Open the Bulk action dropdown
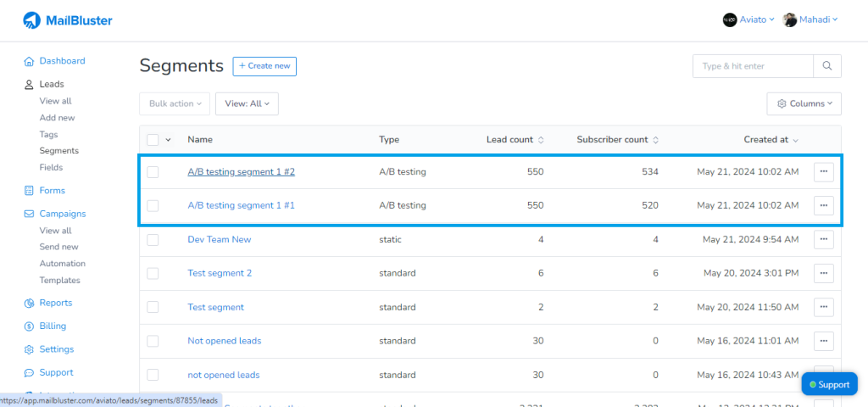The height and width of the screenshot is (407, 868). coord(175,103)
